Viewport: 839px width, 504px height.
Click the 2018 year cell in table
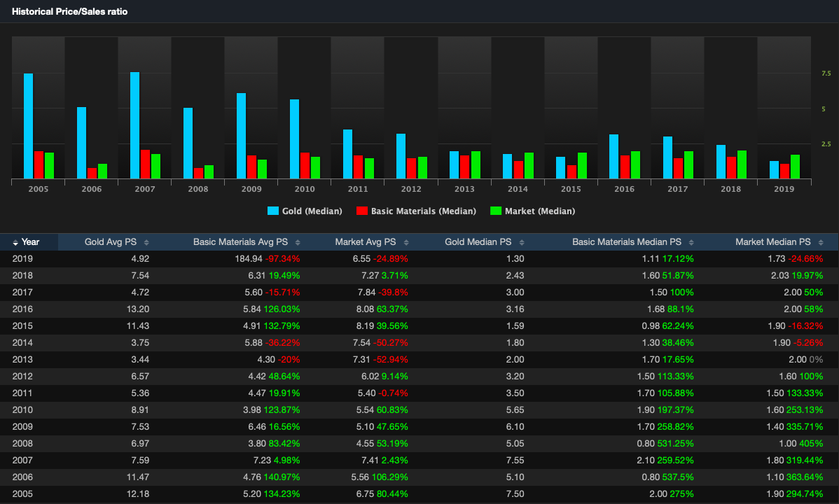coord(22,276)
